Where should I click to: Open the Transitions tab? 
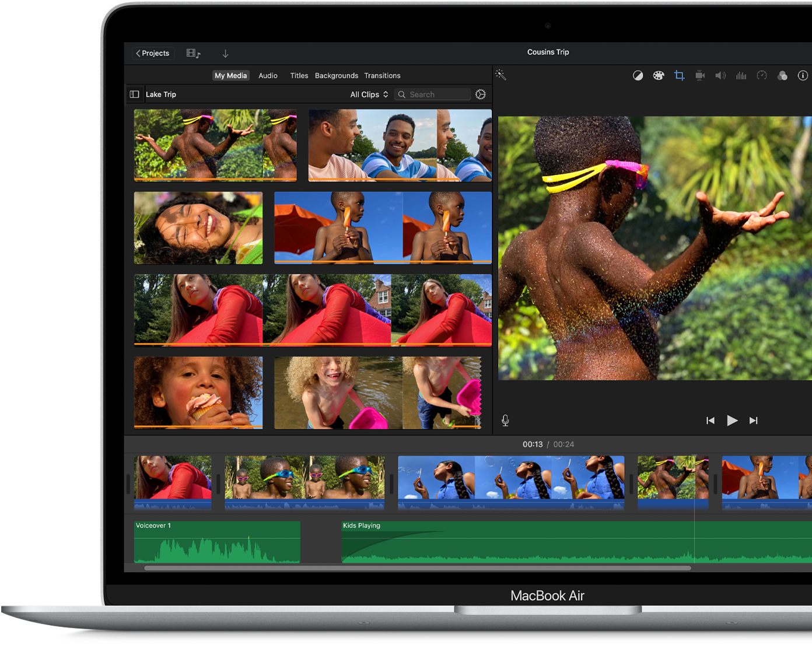tap(382, 76)
